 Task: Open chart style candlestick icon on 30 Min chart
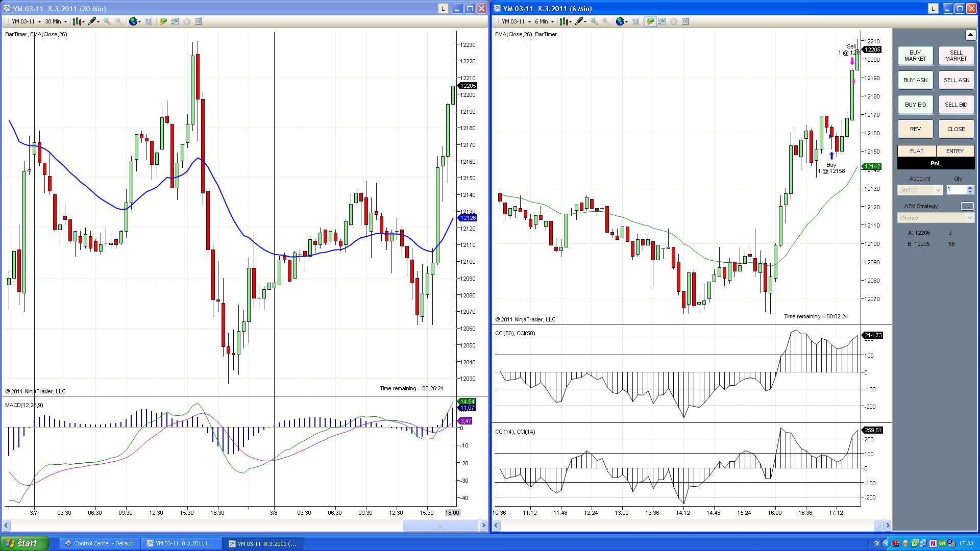point(77,21)
